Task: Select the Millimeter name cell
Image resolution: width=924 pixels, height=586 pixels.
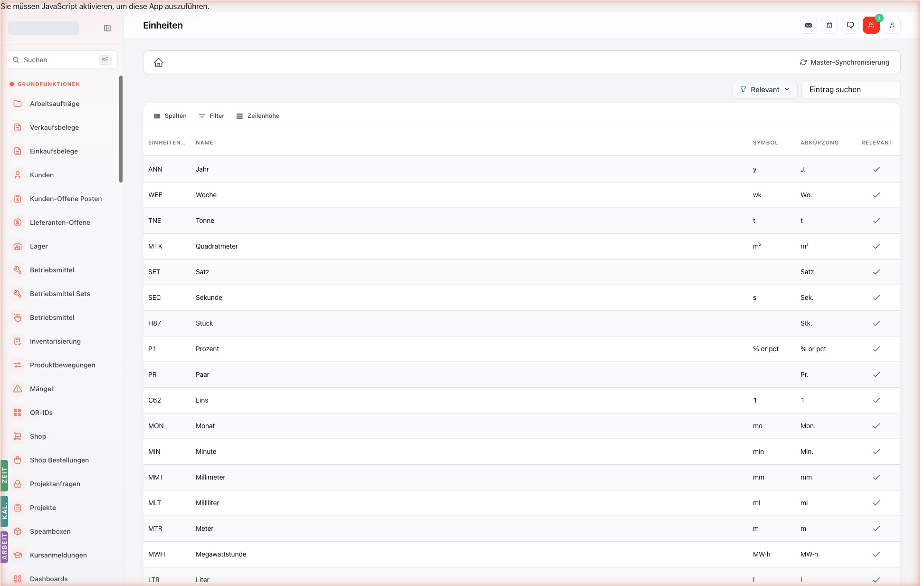Action: tap(469, 477)
